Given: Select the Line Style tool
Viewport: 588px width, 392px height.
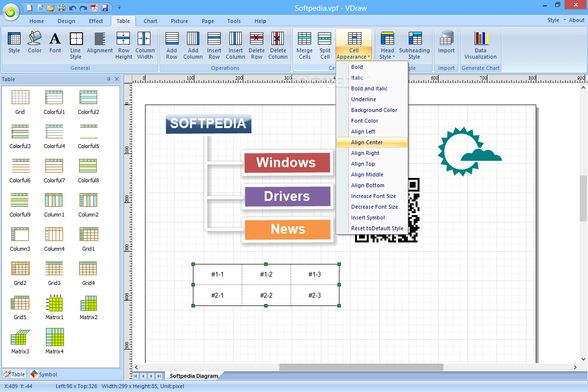Looking at the screenshot, I should click(76, 46).
